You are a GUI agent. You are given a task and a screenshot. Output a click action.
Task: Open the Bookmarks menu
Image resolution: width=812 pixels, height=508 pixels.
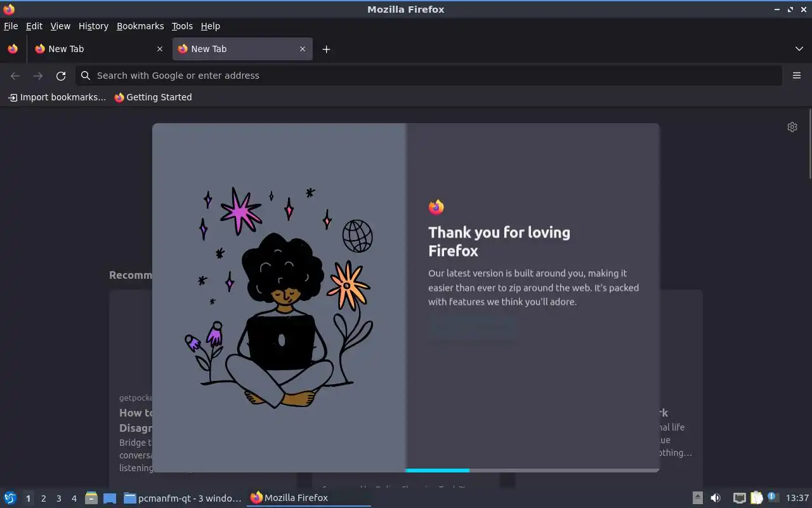tap(140, 26)
